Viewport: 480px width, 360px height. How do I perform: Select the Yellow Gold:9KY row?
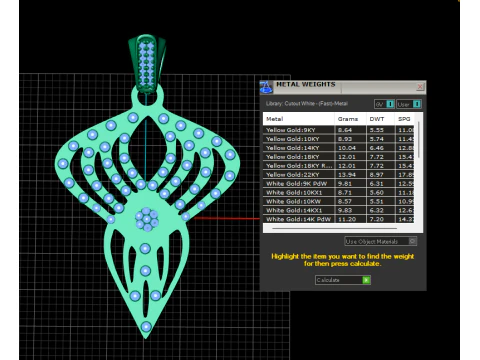click(339, 130)
